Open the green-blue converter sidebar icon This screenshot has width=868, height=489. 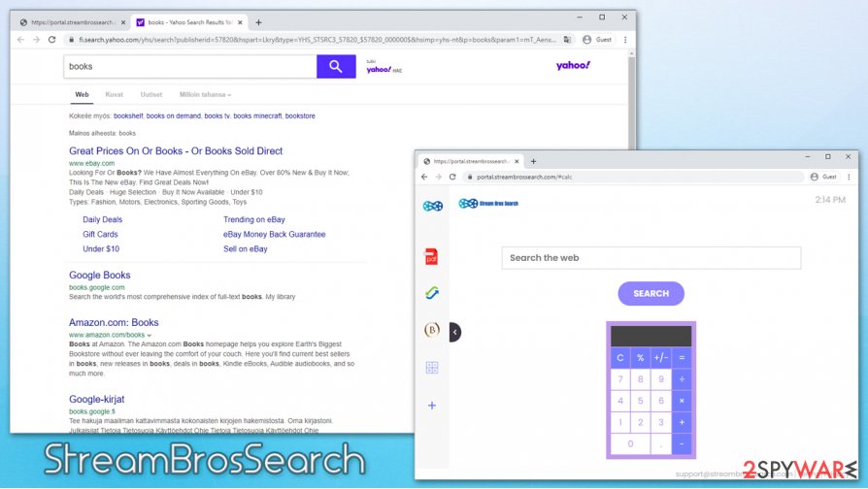tap(432, 293)
